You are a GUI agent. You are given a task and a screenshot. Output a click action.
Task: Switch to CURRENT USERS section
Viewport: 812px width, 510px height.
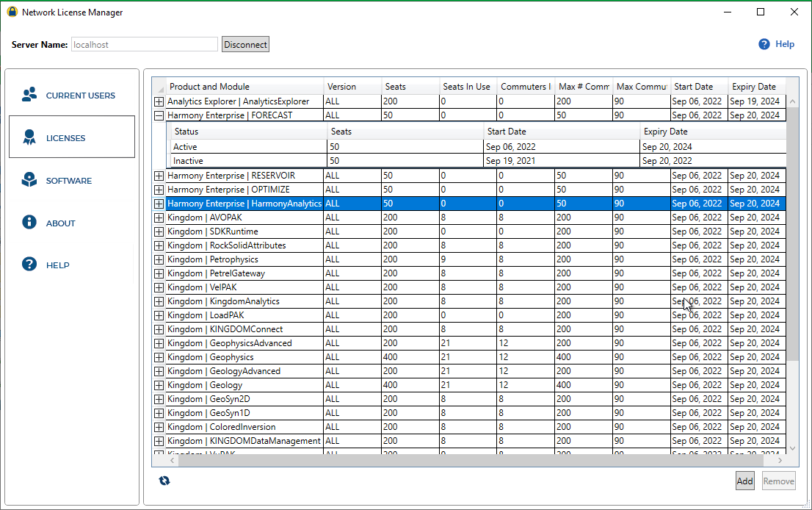tap(72, 96)
